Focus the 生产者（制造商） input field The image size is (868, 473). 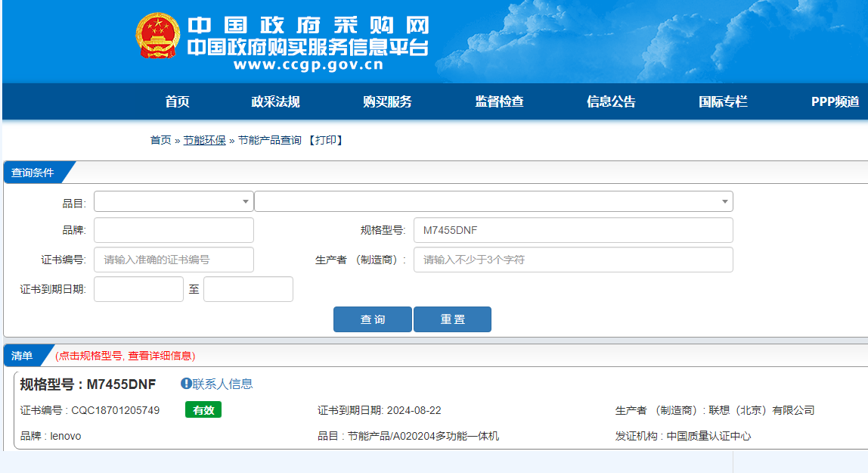[x=573, y=260]
